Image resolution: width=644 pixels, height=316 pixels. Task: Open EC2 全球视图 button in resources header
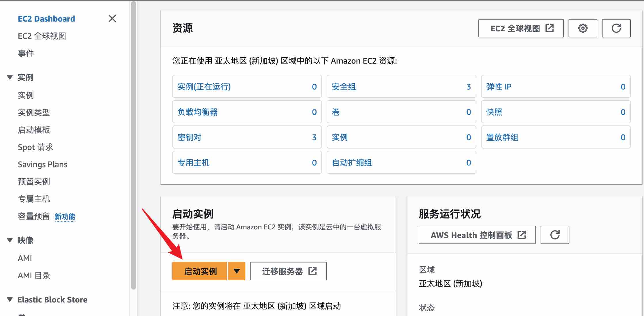pyautogui.click(x=521, y=28)
